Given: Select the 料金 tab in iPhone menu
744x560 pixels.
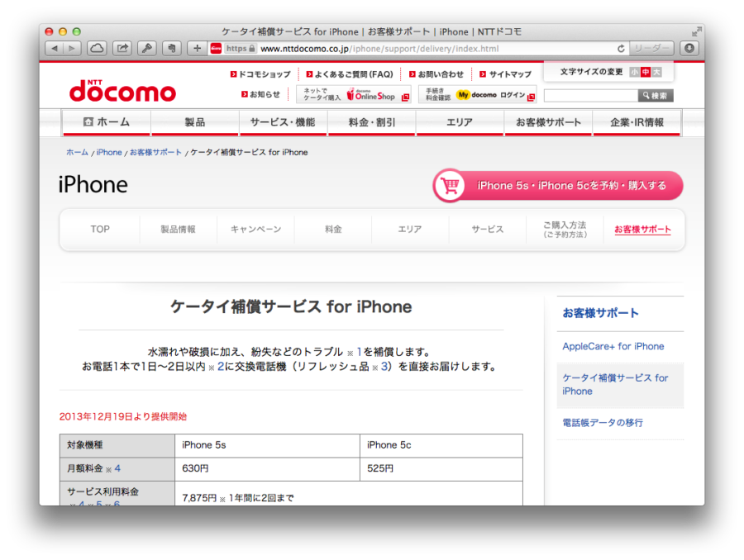Looking at the screenshot, I should 333,230.
